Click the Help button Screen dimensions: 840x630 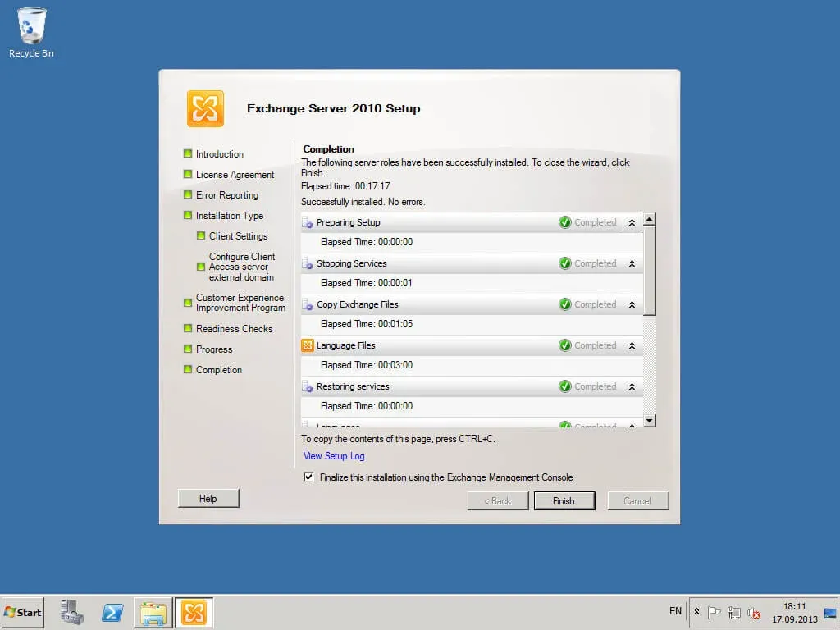pyautogui.click(x=208, y=498)
